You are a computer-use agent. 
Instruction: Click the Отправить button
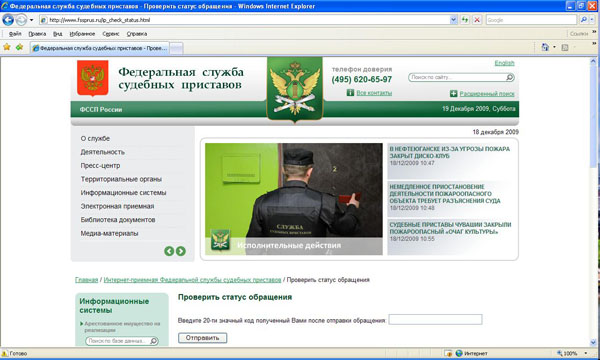coord(202,338)
